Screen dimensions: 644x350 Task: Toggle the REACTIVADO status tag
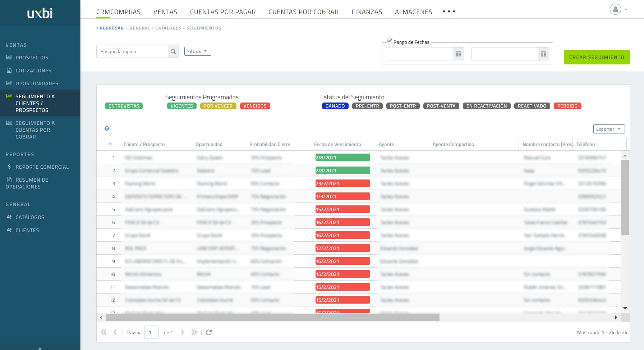pos(532,106)
